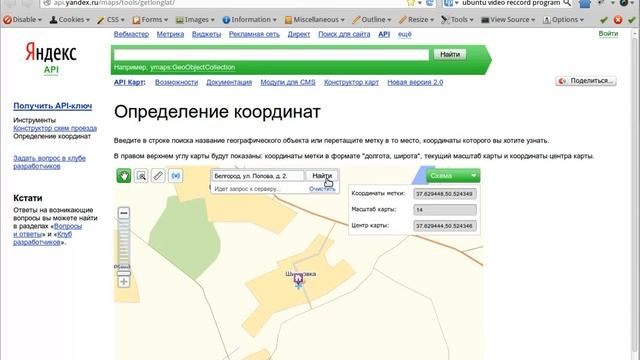Focus the map address search field
Image resolution: width=640 pixels, height=360 pixels.
click(x=258, y=176)
